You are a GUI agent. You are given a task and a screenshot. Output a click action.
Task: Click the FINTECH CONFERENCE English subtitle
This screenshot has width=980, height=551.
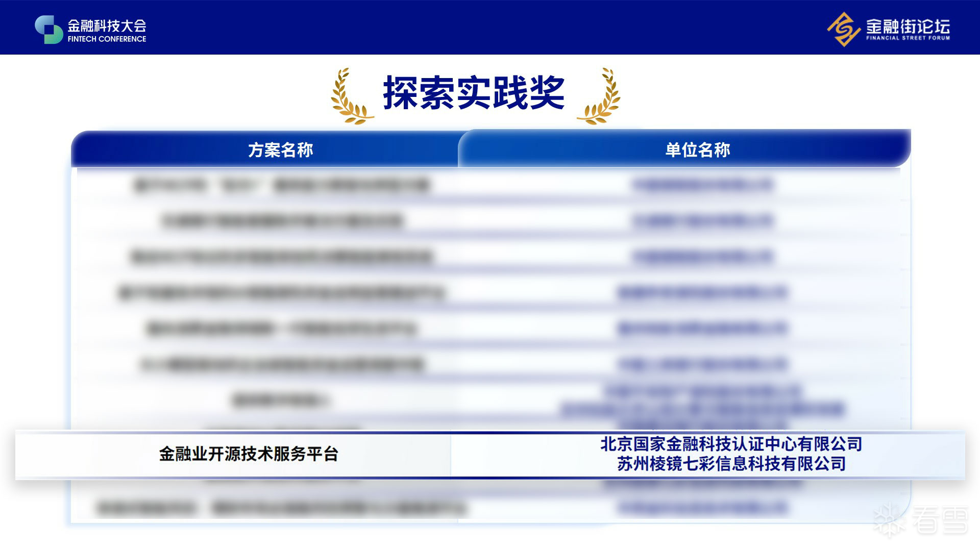tap(107, 39)
